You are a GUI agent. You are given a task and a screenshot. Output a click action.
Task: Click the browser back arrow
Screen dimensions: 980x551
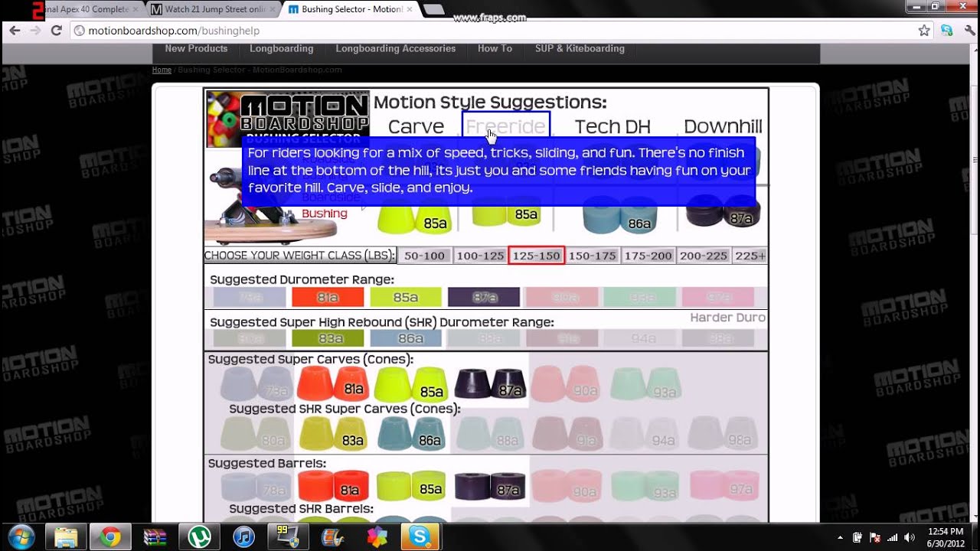pos(15,31)
